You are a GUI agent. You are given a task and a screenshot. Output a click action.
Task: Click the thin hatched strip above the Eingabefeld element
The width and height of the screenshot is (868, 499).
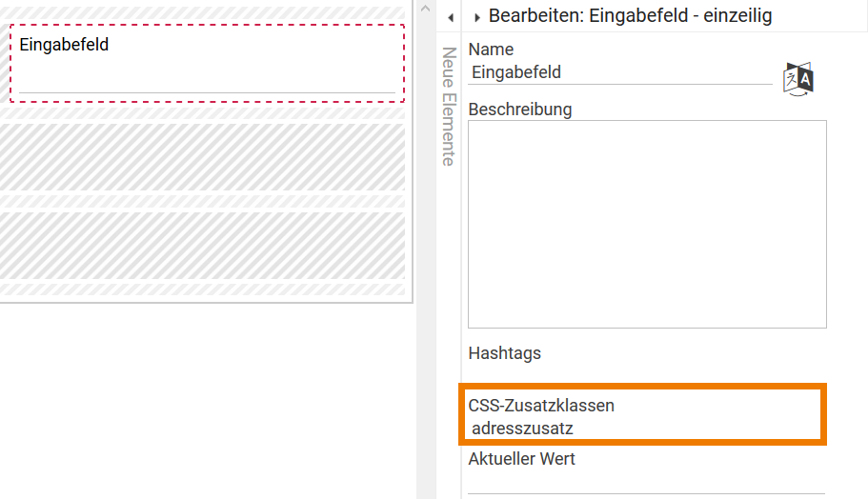coord(202,12)
